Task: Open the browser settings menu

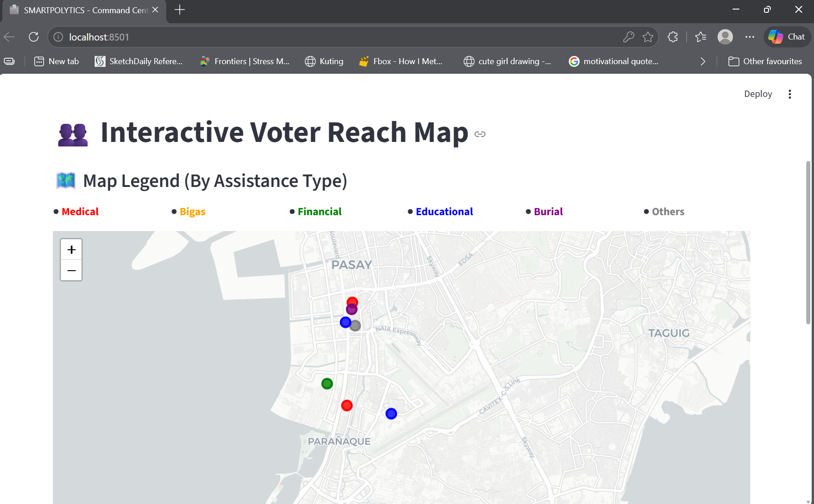Action: point(750,37)
